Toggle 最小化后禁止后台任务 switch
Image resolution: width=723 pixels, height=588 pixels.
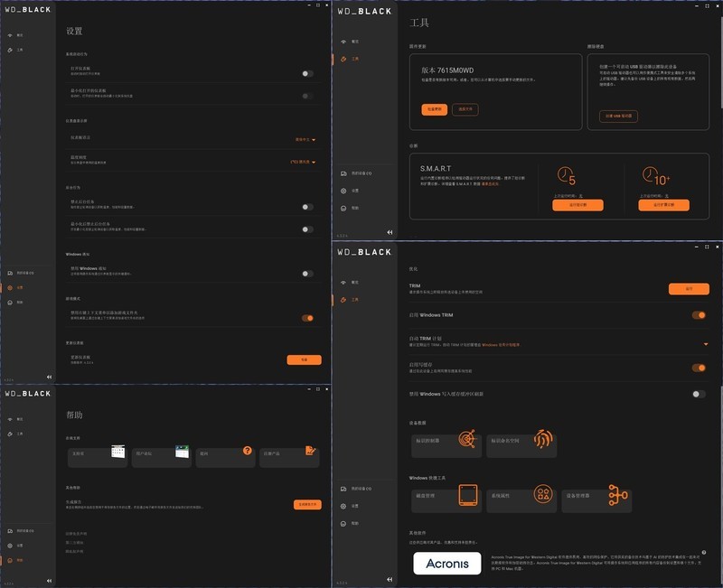click(x=307, y=229)
